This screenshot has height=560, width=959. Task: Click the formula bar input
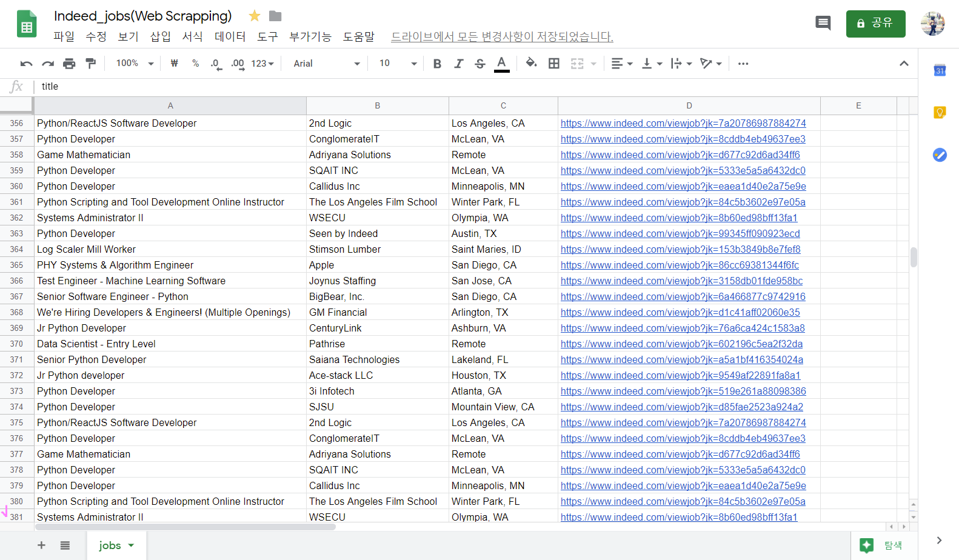[476, 87]
